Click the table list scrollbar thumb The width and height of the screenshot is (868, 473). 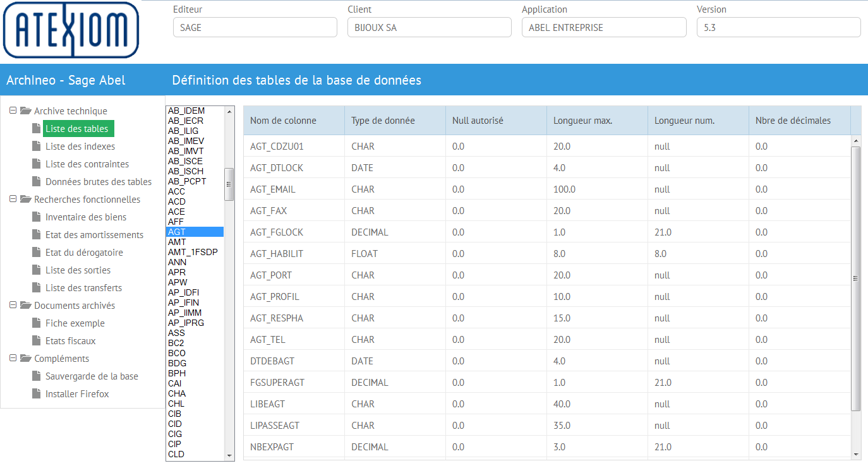(229, 184)
